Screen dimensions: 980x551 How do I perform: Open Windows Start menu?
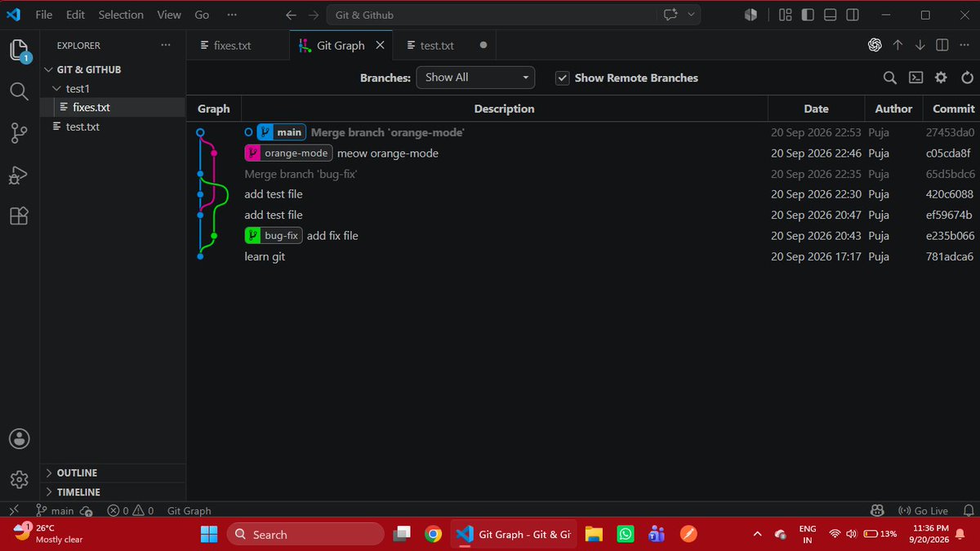click(209, 535)
